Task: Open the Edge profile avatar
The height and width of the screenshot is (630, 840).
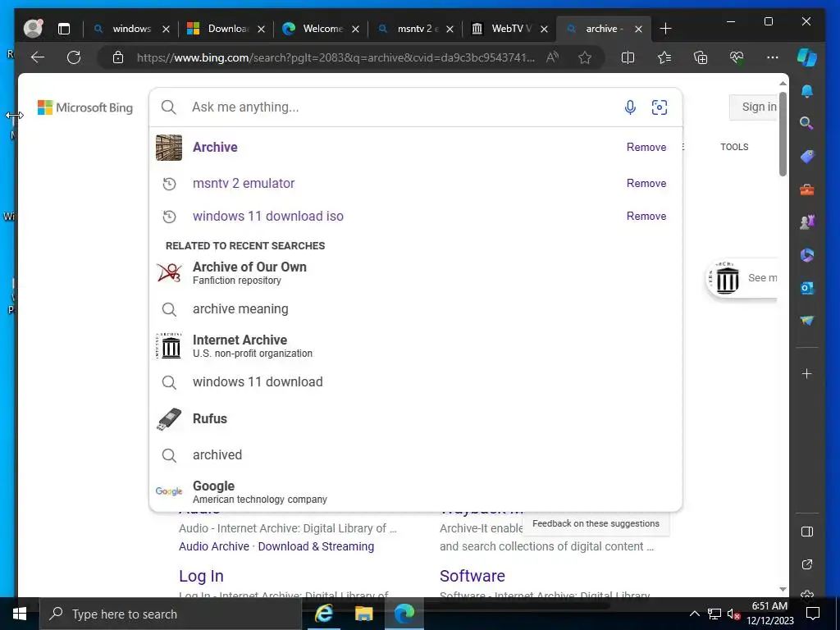Action: click(x=33, y=29)
